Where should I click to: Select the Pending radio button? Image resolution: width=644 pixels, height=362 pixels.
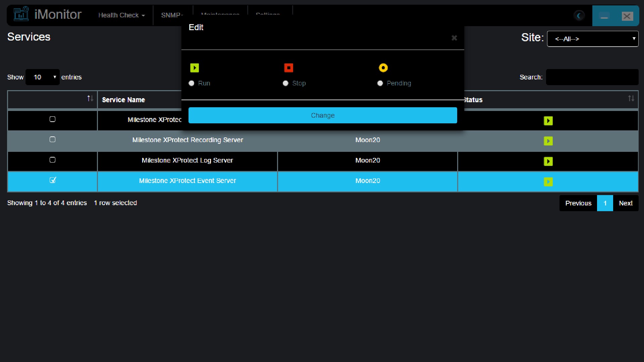(380, 83)
